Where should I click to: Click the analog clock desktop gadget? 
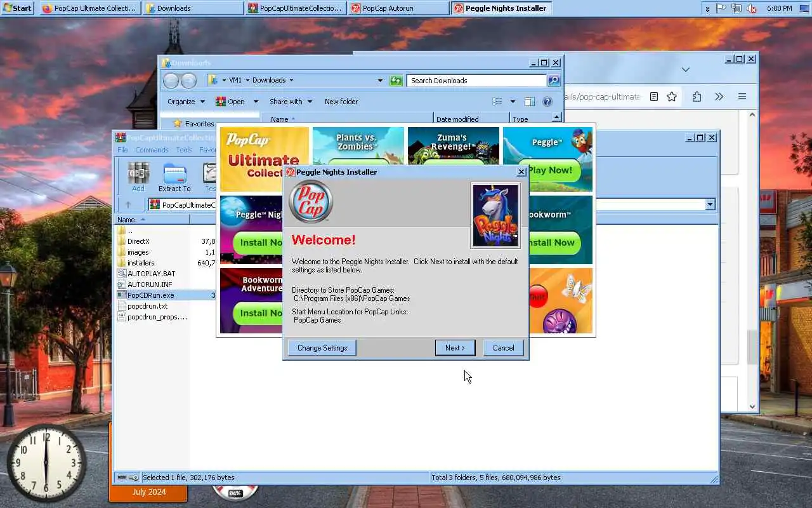(x=46, y=464)
